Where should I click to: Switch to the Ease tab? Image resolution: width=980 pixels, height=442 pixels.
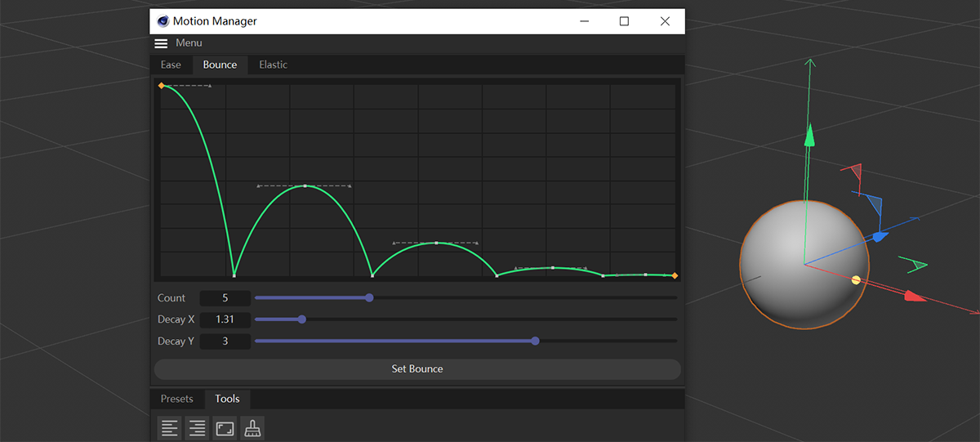pyautogui.click(x=171, y=65)
